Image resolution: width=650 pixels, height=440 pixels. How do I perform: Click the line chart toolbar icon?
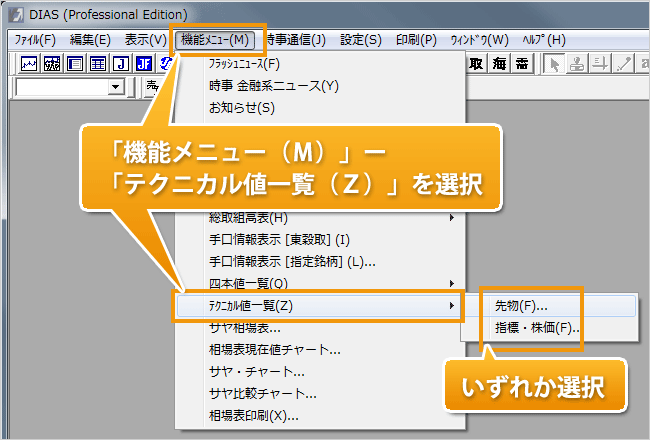30,64
